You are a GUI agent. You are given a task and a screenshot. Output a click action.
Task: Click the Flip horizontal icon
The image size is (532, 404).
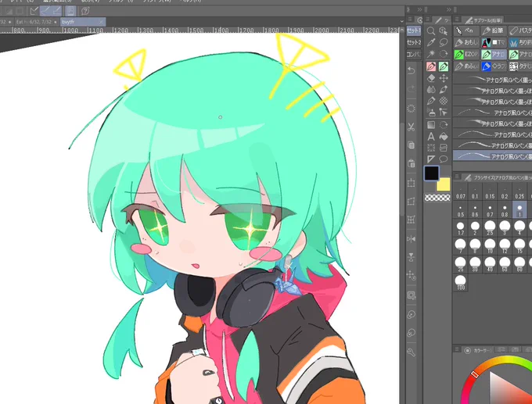tap(412, 239)
